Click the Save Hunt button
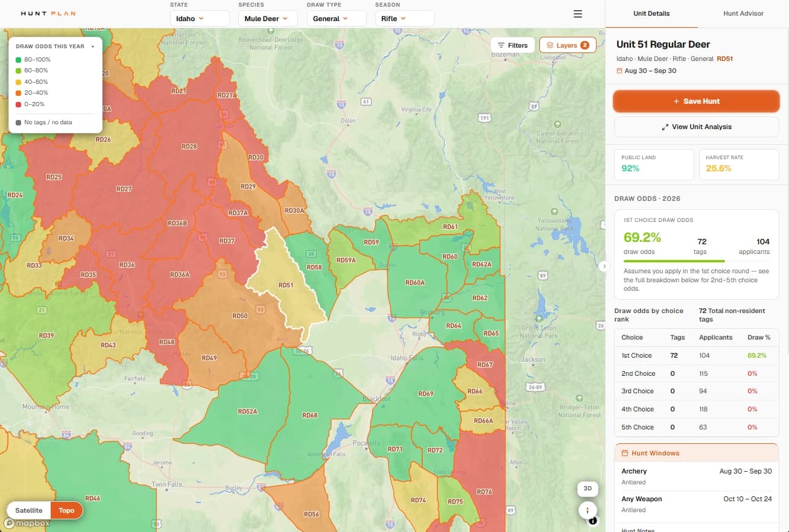Viewport: 789px width, 532px height. [697, 101]
